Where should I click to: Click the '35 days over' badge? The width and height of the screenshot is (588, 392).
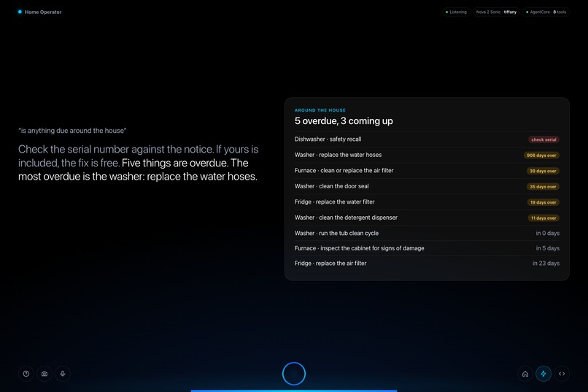[x=543, y=187]
